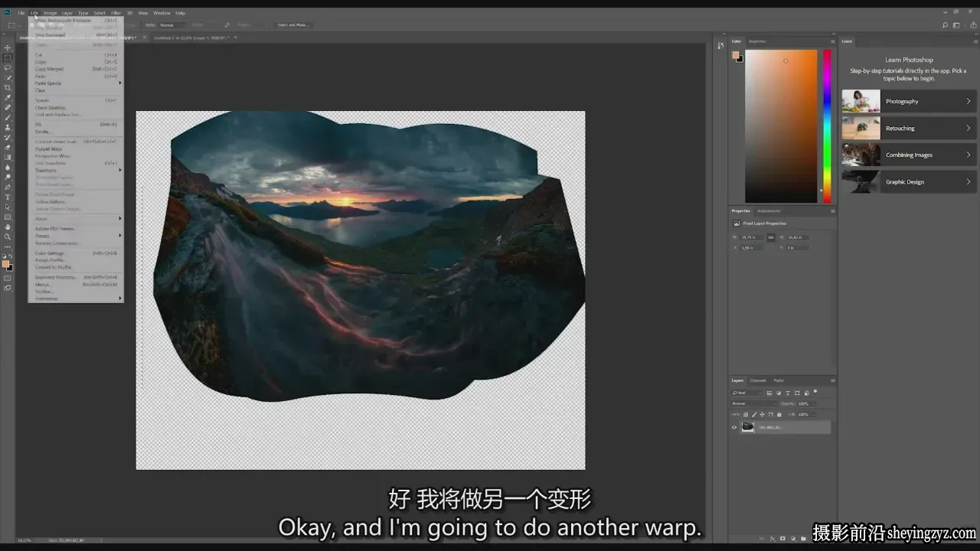
Task: Toggle lock image pixels
Action: (754, 414)
